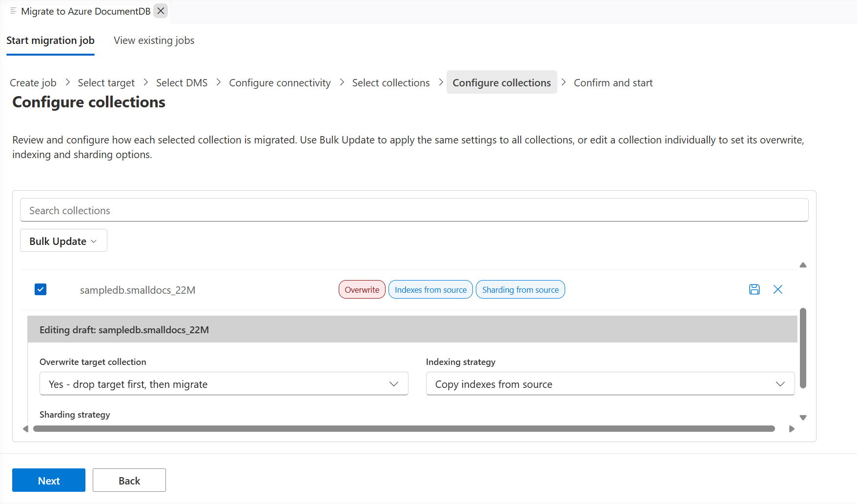This screenshot has width=857, height=504.
Task: Click the sampledb.smalldocs_22M collection name
Action: (x=138, y=290)
